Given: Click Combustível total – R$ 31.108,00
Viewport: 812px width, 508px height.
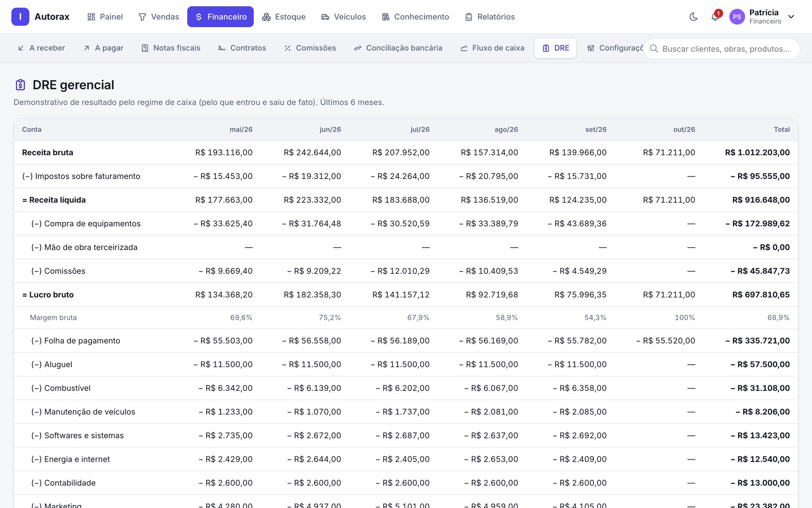Looking at the screenshot, I should 760,388.
